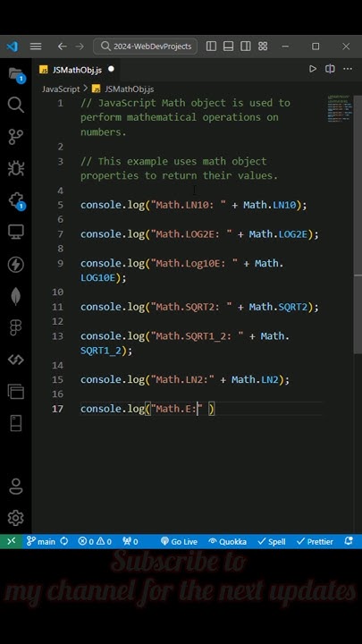This screenshot has width=362, height=644.
Task: Open the Thunder Client lightning icon
Action: pyautogui.click(x=15, y=265)
